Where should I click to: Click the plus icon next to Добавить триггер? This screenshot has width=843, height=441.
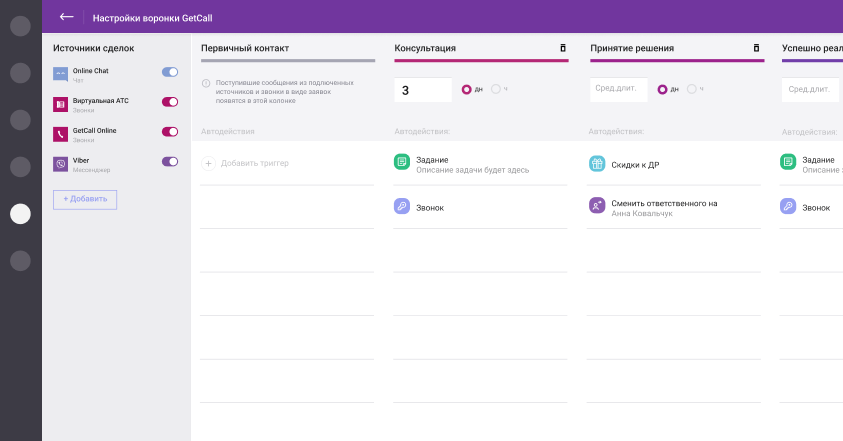pyautogui.click(x=209, y=163)
